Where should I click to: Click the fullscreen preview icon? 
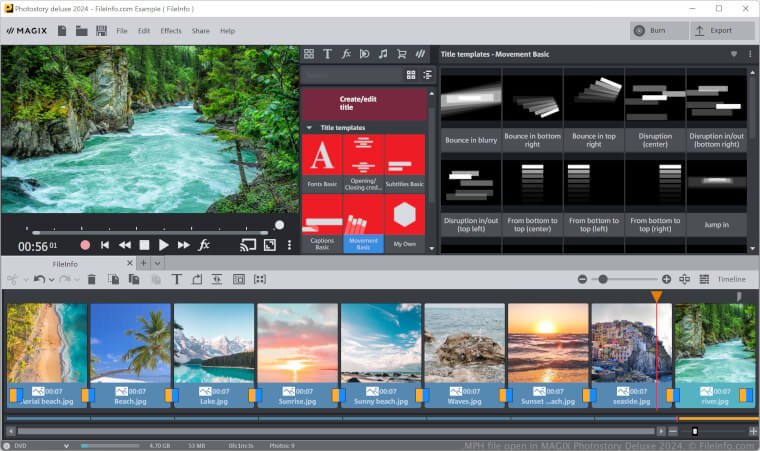pyautogui.click(x=269, y=245)
